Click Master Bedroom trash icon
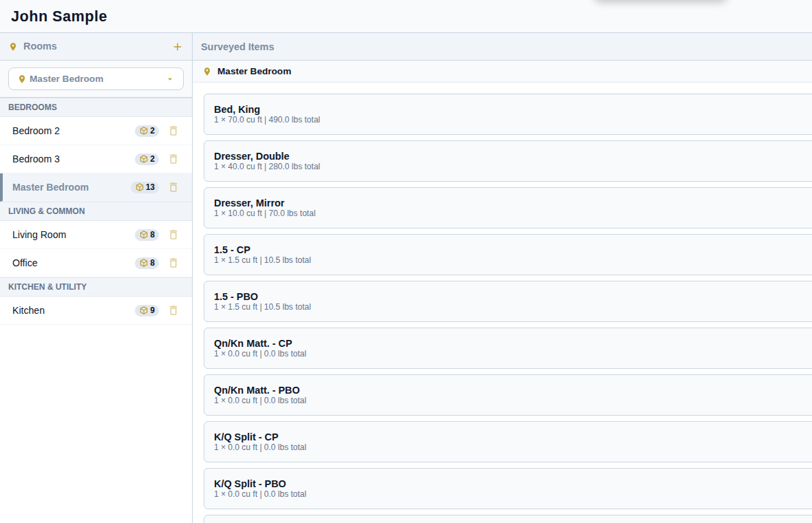This screenshot has width=812, height=523. (x=173, y=187)
